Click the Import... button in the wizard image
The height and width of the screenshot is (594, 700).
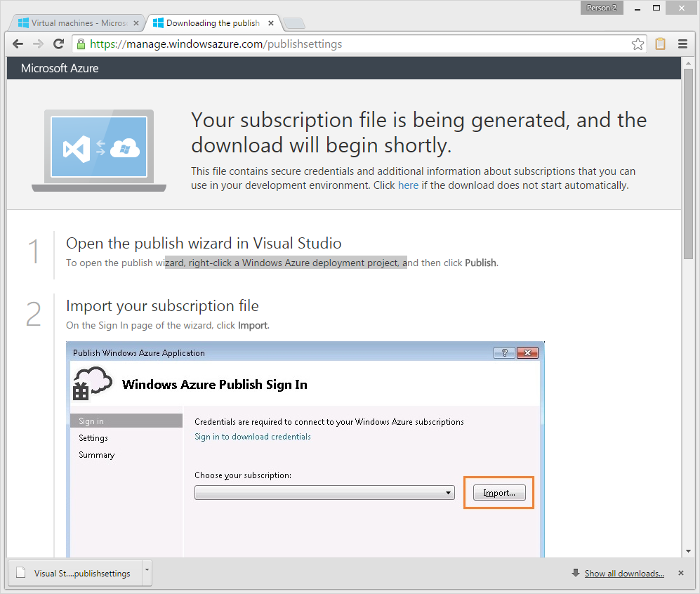pos(499,493)
